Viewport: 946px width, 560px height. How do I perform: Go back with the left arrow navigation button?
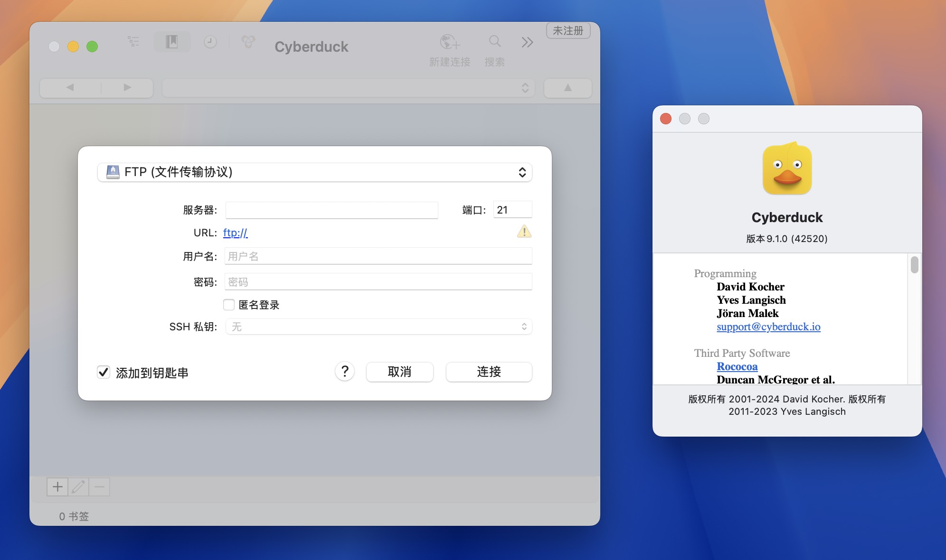70,88
